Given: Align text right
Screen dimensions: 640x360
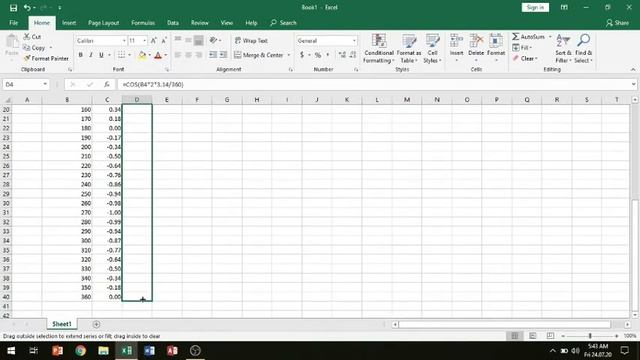Looking at the screenshot, I should point(199,55).
